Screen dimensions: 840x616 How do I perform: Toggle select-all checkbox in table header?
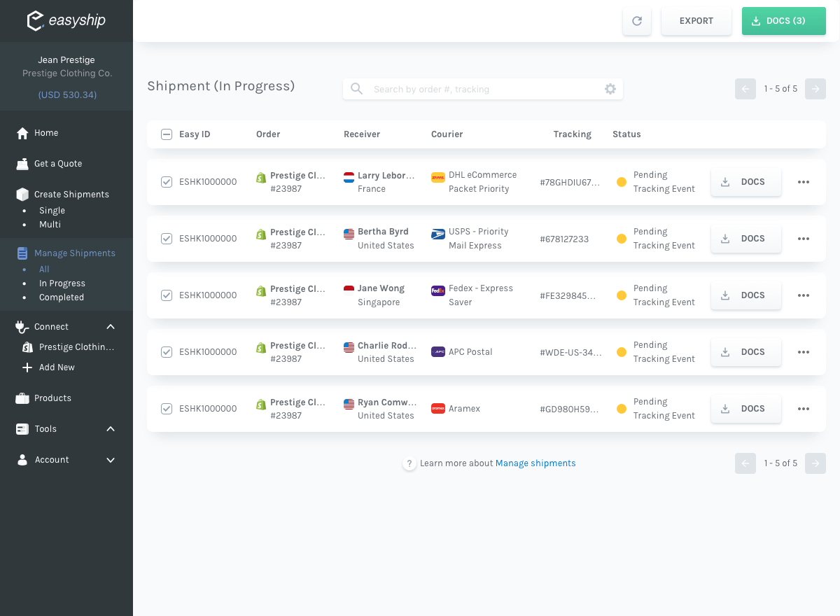point(167,134)
